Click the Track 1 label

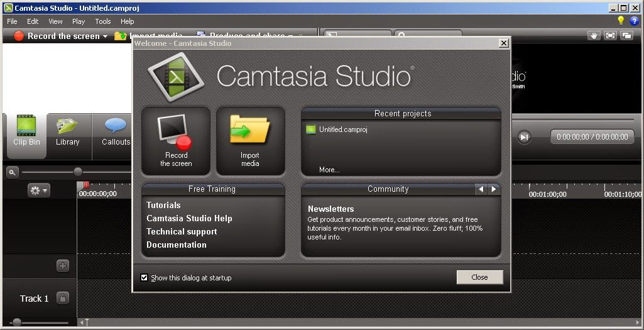(34, 299)
